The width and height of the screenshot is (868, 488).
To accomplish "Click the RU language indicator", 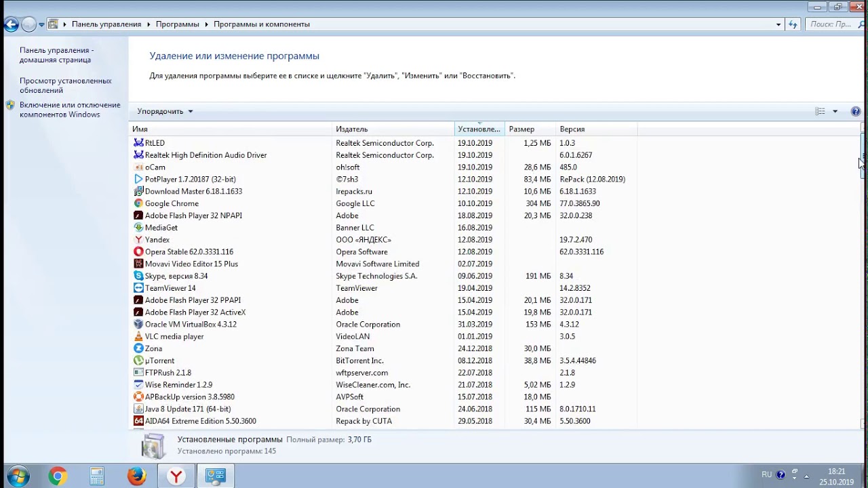I will coord(766,474).
